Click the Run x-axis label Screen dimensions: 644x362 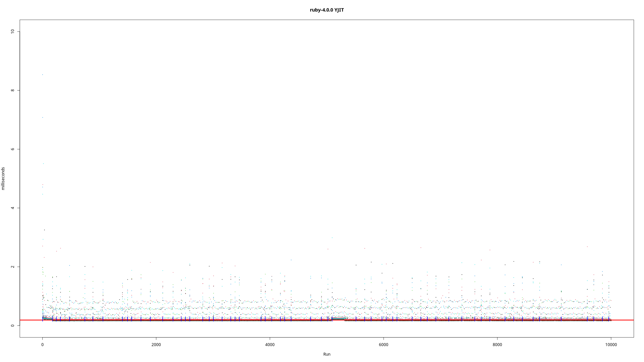tap(327, 354)
